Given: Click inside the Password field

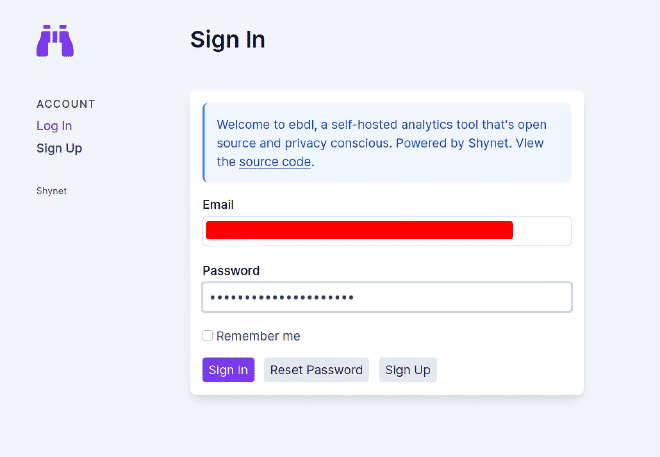Looking at the screenshot, I should point(387,297).
